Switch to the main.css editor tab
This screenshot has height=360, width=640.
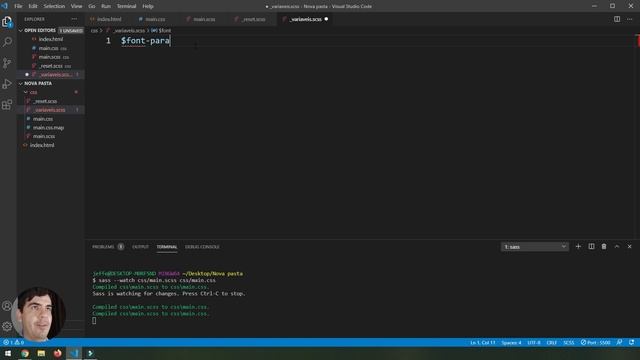pos(155,19)
